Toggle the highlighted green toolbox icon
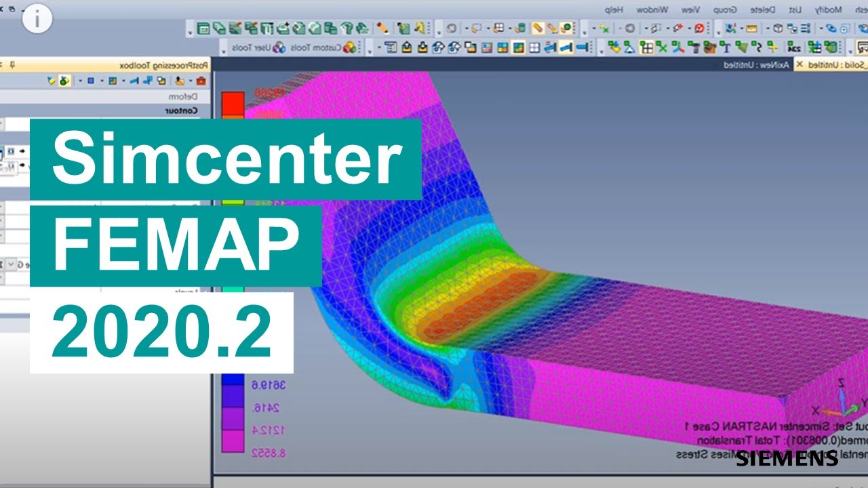Screen dimensions: 868x488 pyautogui.click(x=64, y=81)
